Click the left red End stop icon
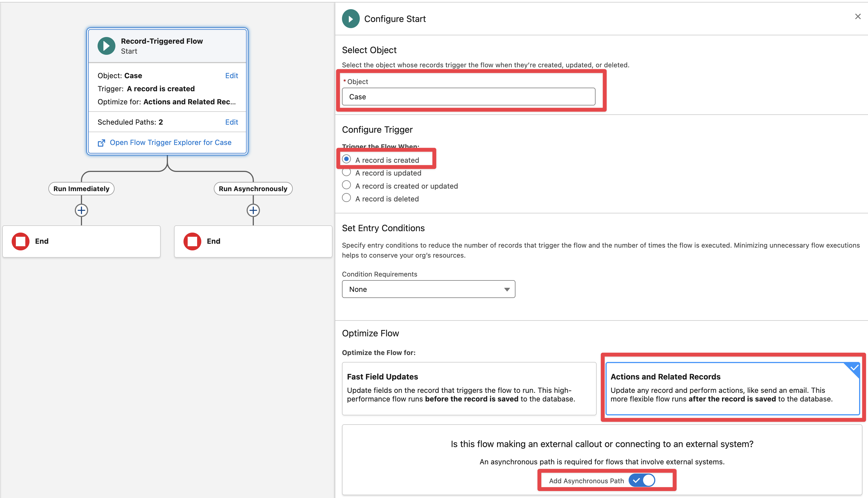The image size is (868, 498). 21,241
